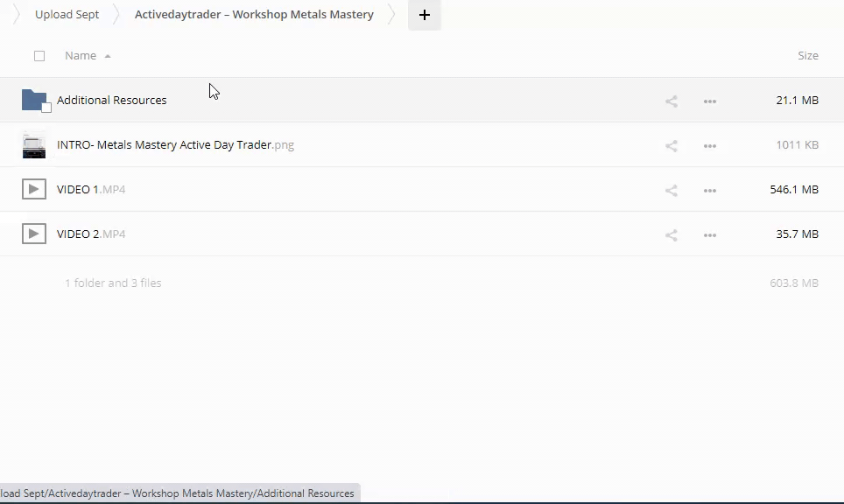Viewport: 844px width, 504px height.
Task: Click Activedaytrader Workshop Metals Mastery breadcrumb
Action: click(x=254, y=15)
